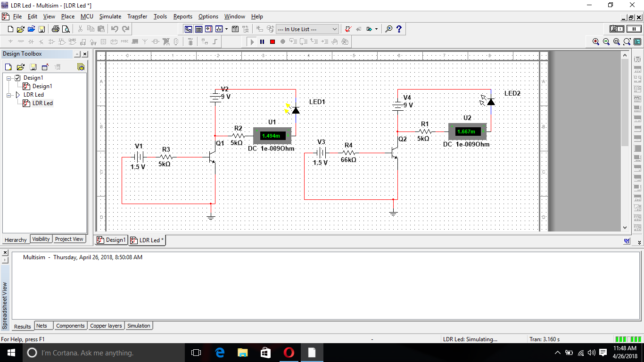This screenshot has height=362, width=644.
Task: Open Opera browser from the taskbar
Action: [x=289, y=353]
